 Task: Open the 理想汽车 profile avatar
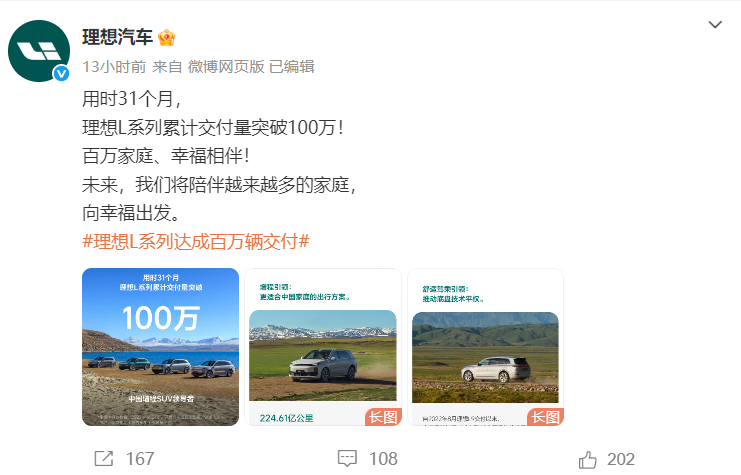pyautogui.click(x=39, y=51)
